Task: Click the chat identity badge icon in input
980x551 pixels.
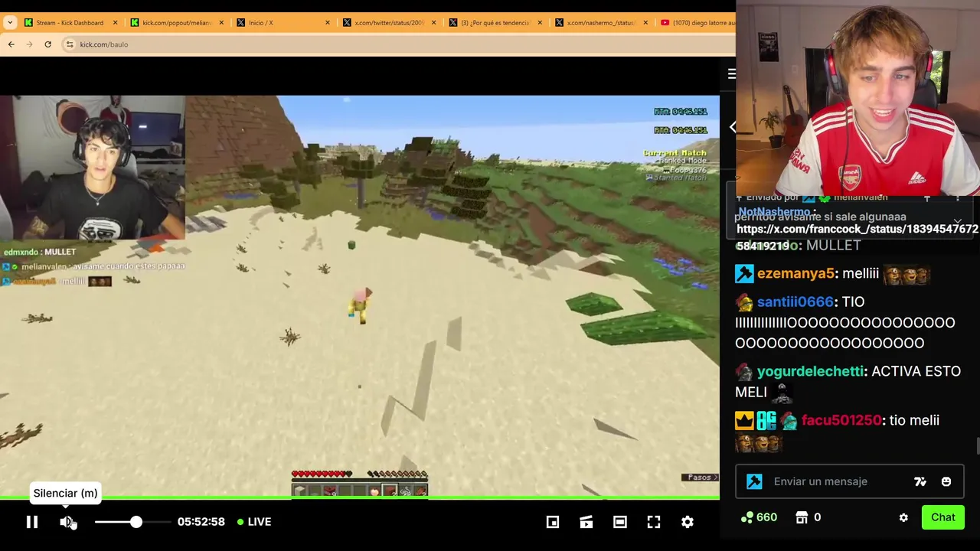Action: click(x=754, y=481)
